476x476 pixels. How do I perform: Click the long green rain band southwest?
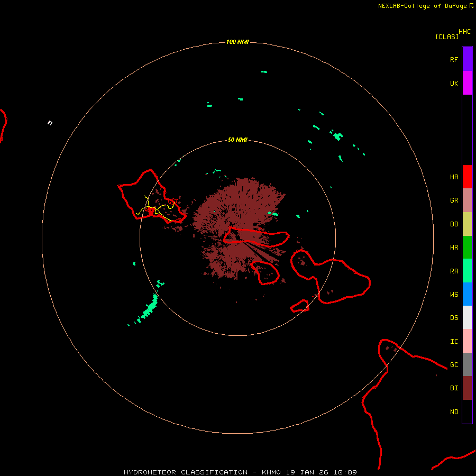click(148, 308)
